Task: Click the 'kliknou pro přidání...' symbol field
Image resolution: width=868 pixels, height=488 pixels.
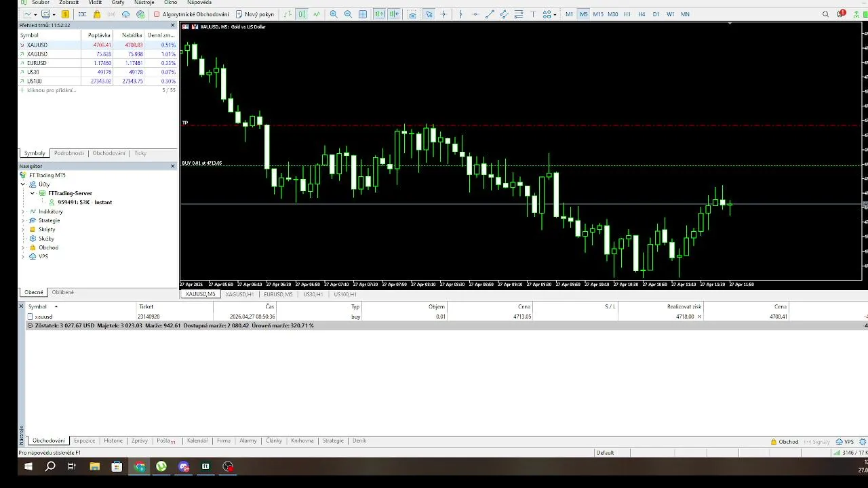Action: pos(52,90)
